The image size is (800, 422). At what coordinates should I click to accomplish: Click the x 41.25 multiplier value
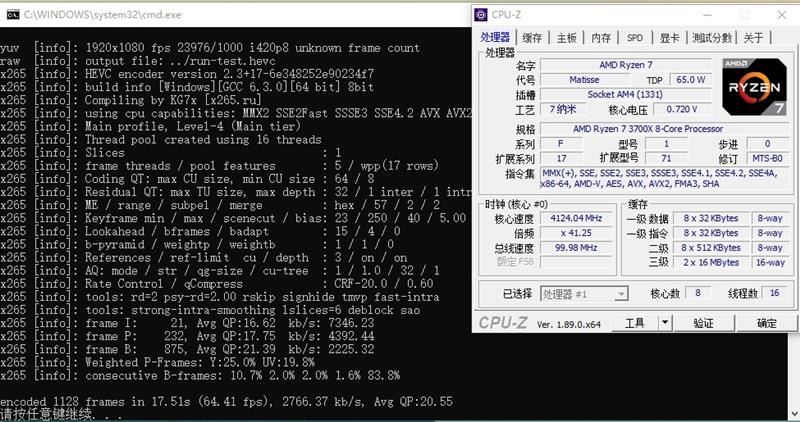[577, 233]
